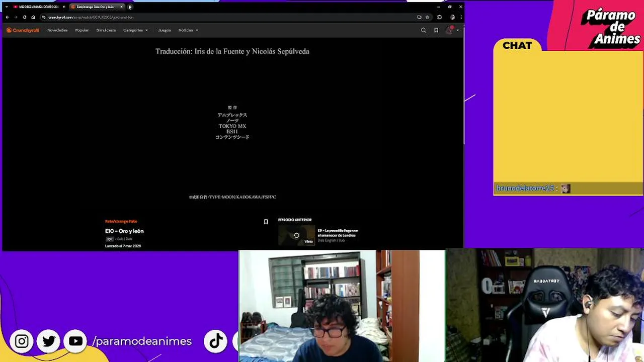644x362 pixels.
Task: Click the /paramodeanimes handle text
Action: (142, 341)
